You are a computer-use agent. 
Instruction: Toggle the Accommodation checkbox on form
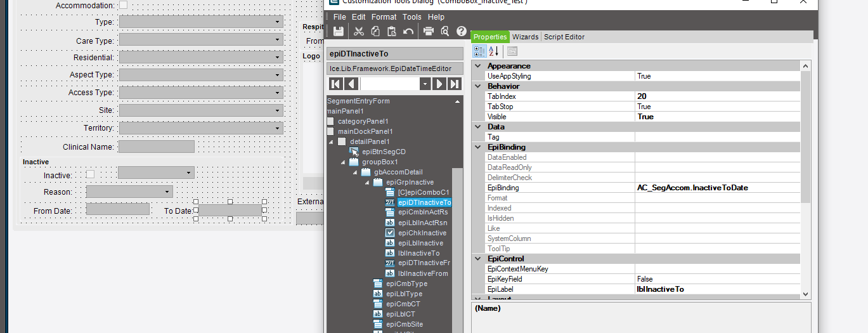(x=124, y=5)
